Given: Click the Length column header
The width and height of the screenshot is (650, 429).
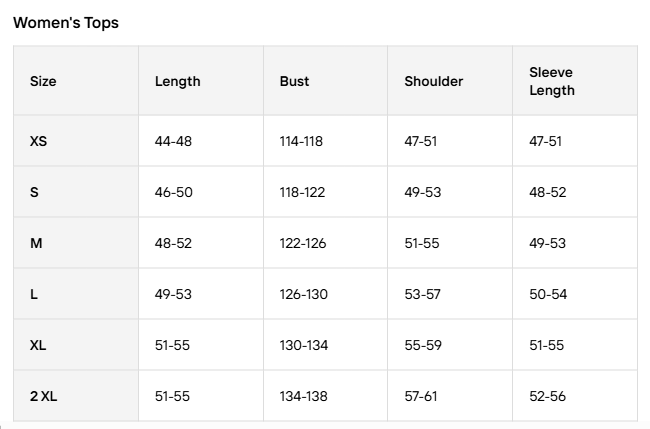Looking at the screenshot, I should point(177,81).
